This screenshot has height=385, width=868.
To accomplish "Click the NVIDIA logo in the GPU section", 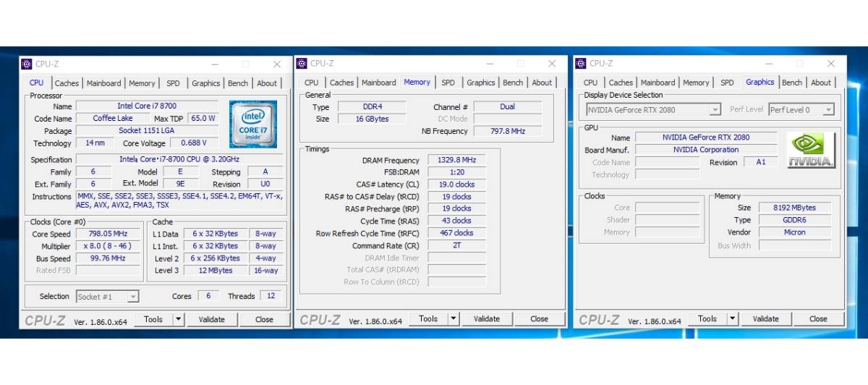I will pyautogui.click(x=810, y=150).
